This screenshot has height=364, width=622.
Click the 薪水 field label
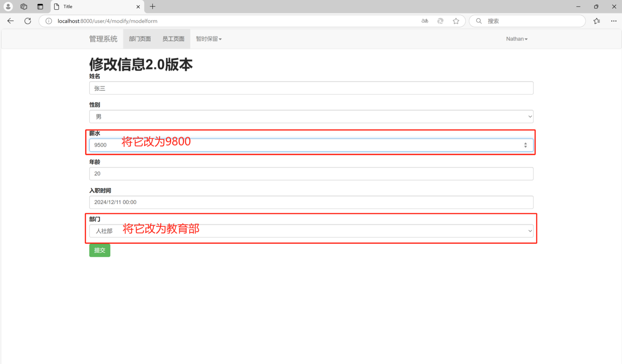pos(95,133)
